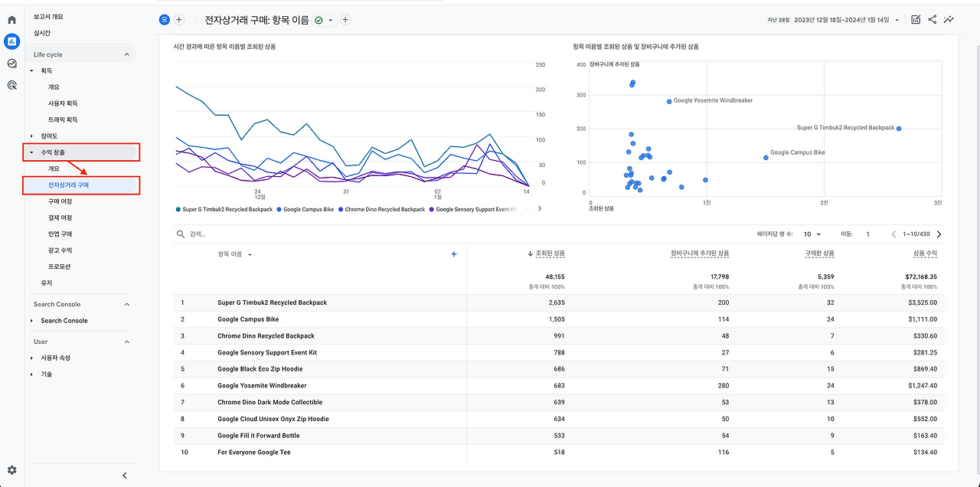Click the Super G Timbuk2 legend swatch
Image resolution: width=980 pixels, height=487 pixels.
click(178, 209)
